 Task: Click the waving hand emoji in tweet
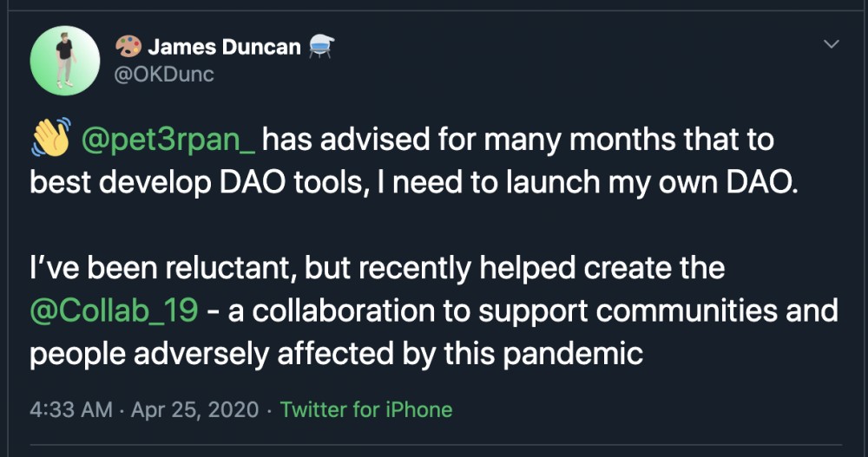[49, 139]
